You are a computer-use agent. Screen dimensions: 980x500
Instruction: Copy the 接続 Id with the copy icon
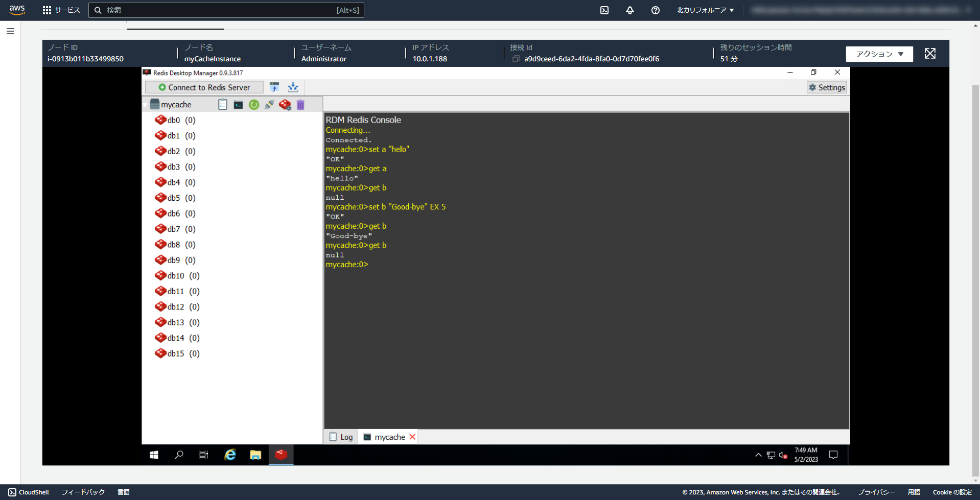coord(516,59)
